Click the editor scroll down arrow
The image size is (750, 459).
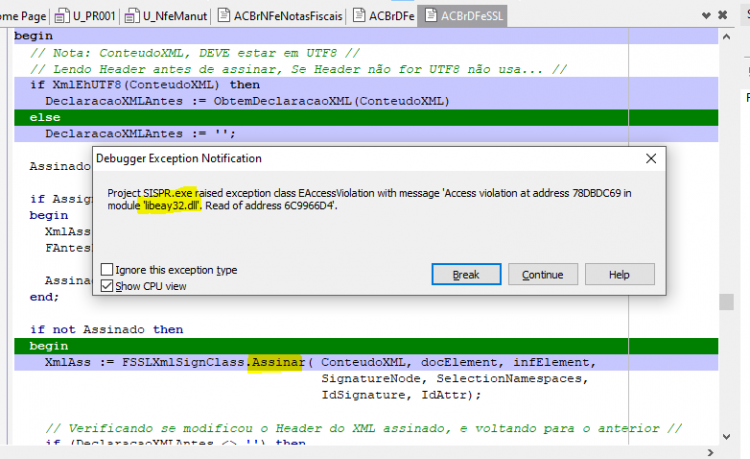click(726, 437)
